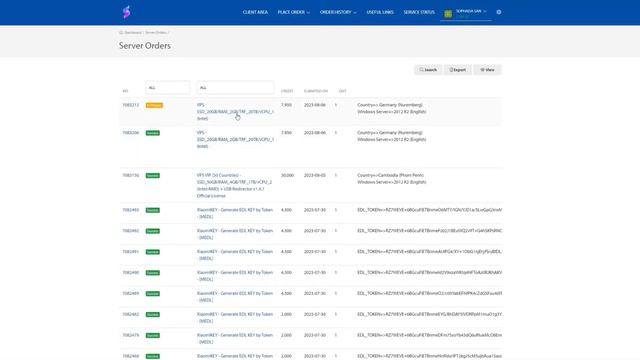Viewport: 640px width, 360px height.
Task: Open the service filter 'All' dropdown
Action: click(235, 88)
